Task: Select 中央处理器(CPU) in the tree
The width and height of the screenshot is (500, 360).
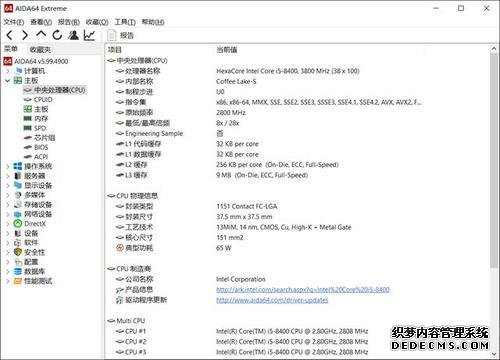Action: click(x=55, y=90)
